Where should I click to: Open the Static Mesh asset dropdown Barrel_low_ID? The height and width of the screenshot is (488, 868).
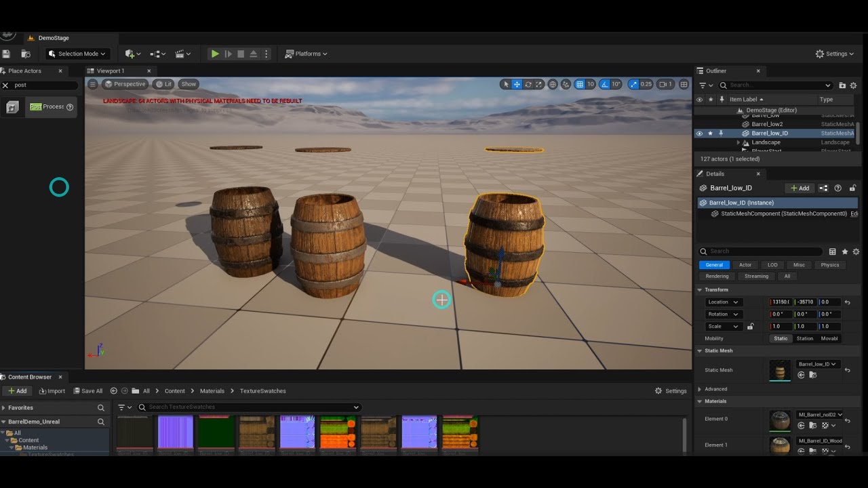[817, 364]
